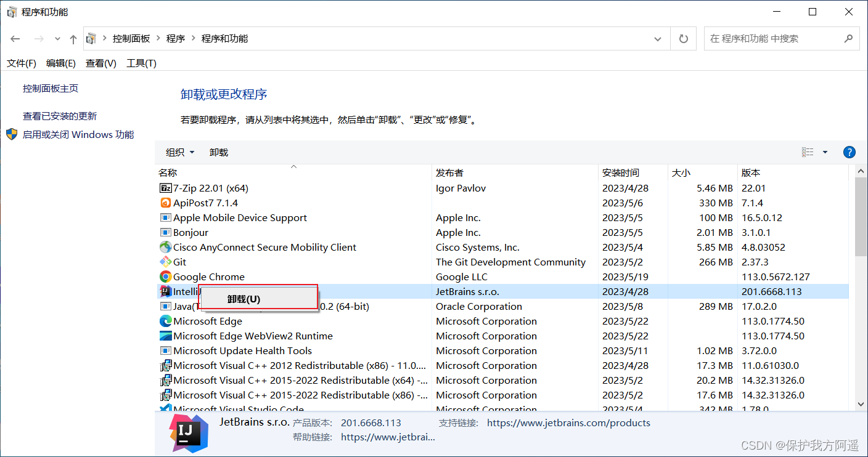Click the IntelliJ IDEA row icon

[165, 292]
